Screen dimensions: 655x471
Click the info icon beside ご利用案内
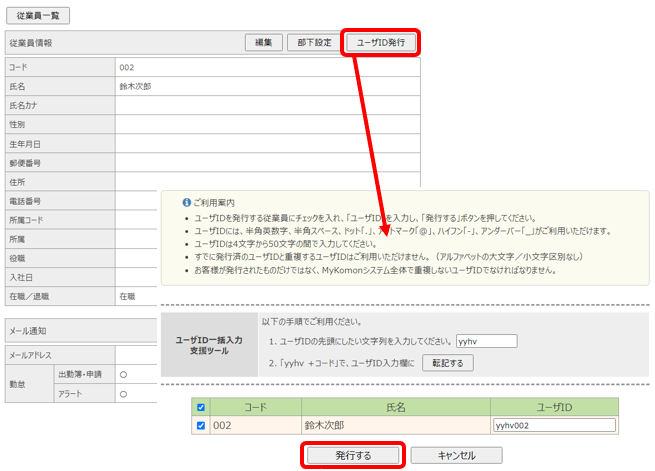[186, 202]
